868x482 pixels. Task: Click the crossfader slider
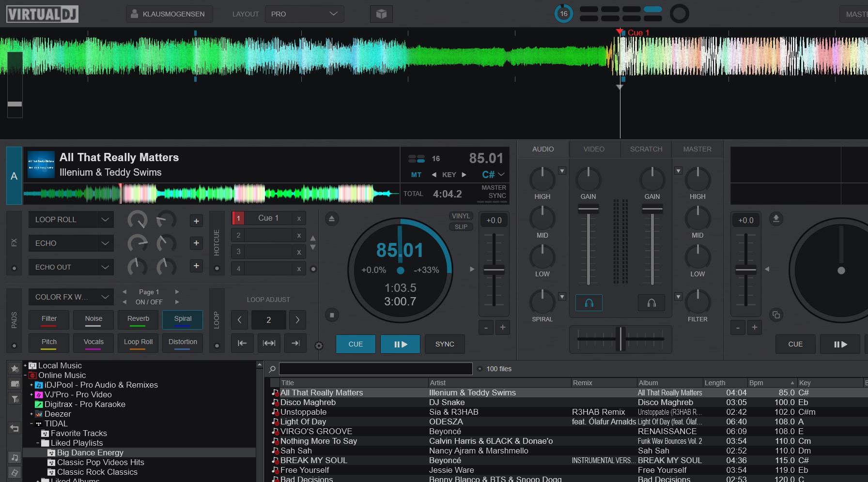tap(620, 339)
